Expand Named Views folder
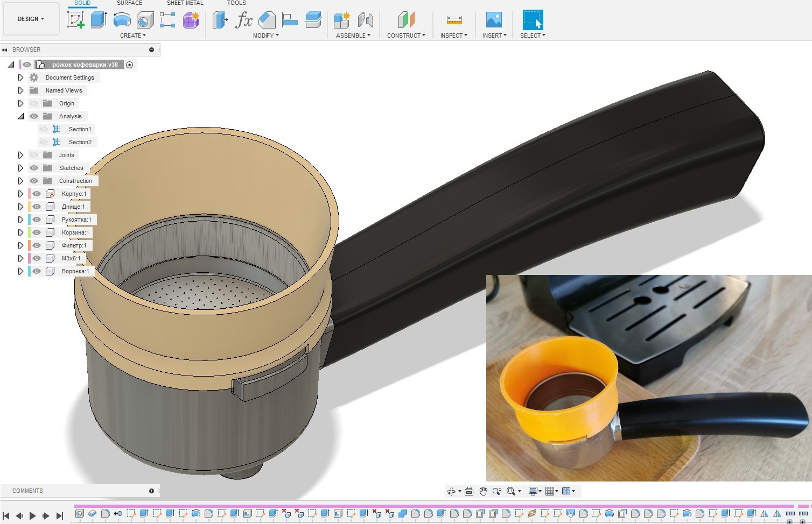Viewport: 812px width, 524px height. pyautogui.click(x=20, y=90)
